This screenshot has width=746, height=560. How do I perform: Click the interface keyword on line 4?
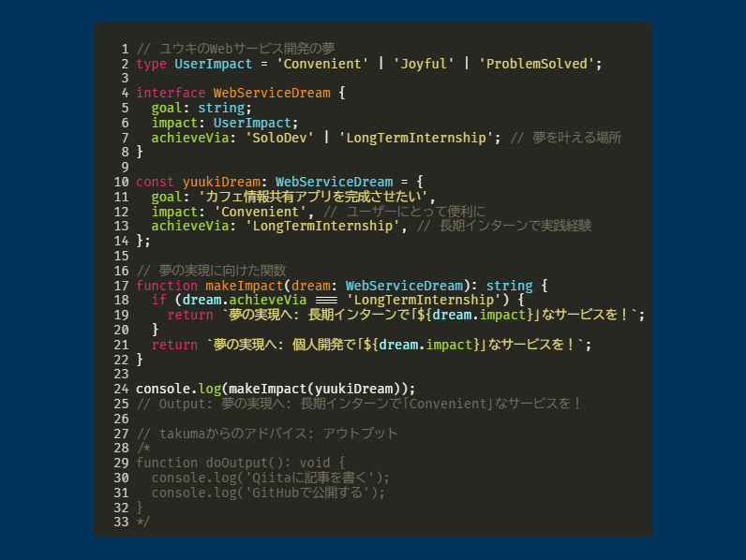(171, 93)
